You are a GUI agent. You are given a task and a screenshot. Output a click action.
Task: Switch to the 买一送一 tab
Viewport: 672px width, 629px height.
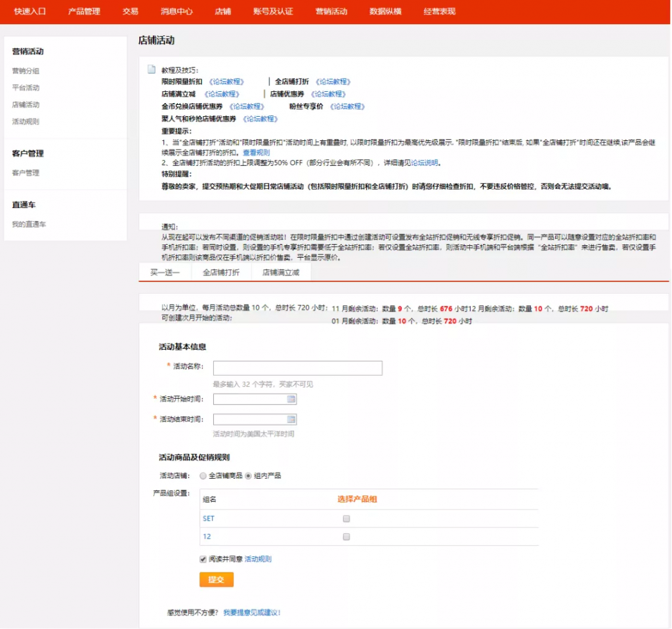pos(165,272)
